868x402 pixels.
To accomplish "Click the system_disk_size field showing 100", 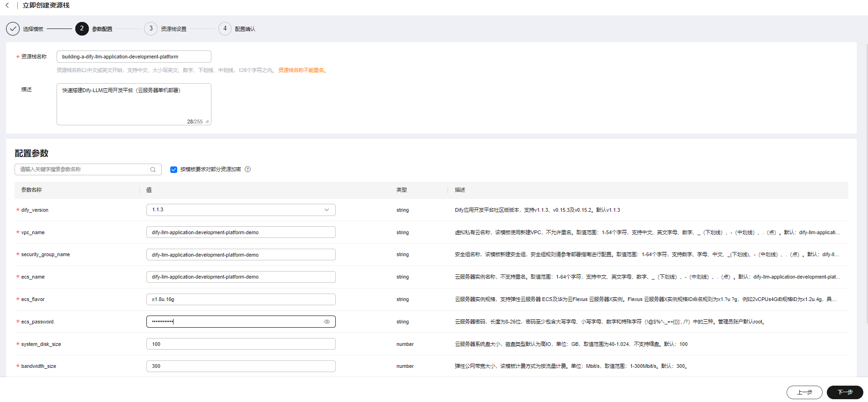I will tap(241, 344).
